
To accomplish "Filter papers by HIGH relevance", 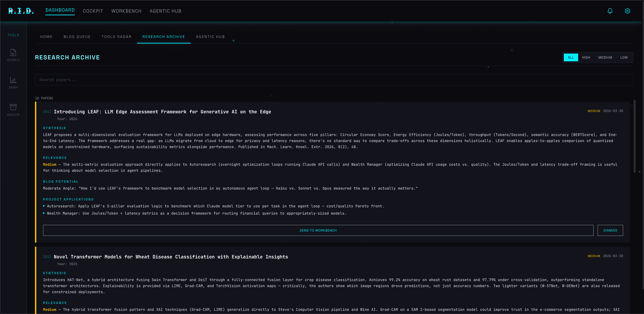I will pos(586,57).
